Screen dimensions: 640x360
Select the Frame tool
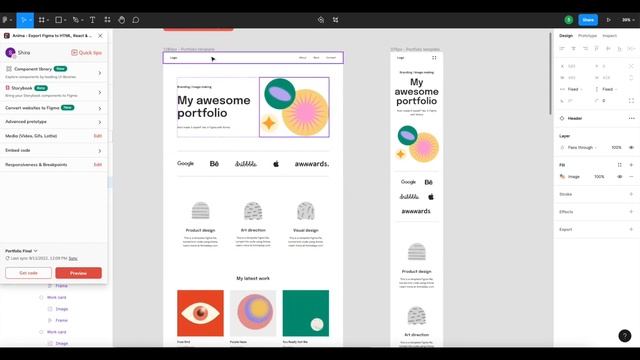pyautogui.click(x=41, y=20)
